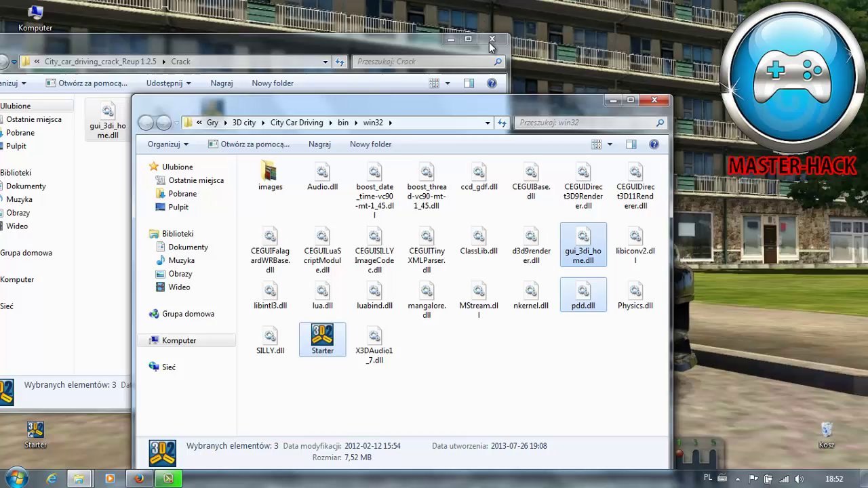Select CEGUIFalagardWRBase.dll file

[270, 251]
